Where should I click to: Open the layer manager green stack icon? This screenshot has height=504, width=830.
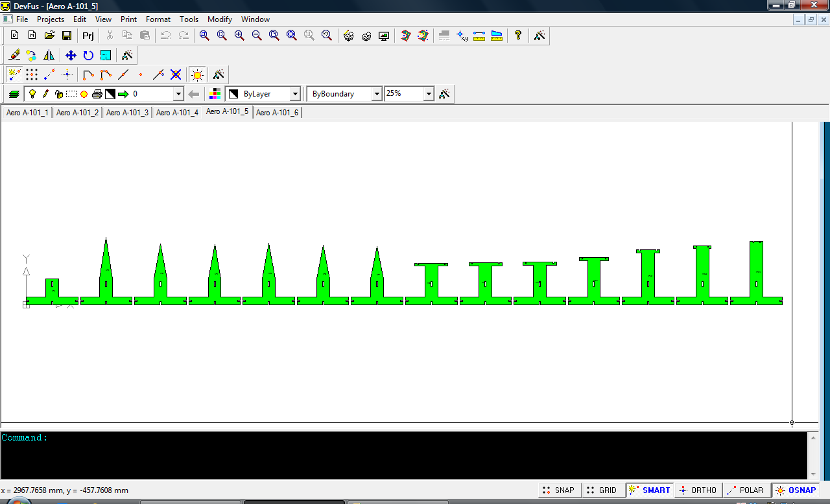(14, 94)
